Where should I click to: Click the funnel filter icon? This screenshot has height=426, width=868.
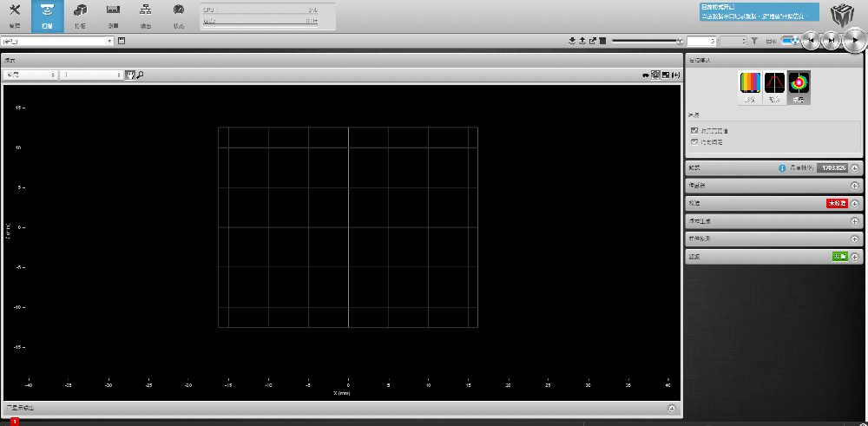(754, 41)
